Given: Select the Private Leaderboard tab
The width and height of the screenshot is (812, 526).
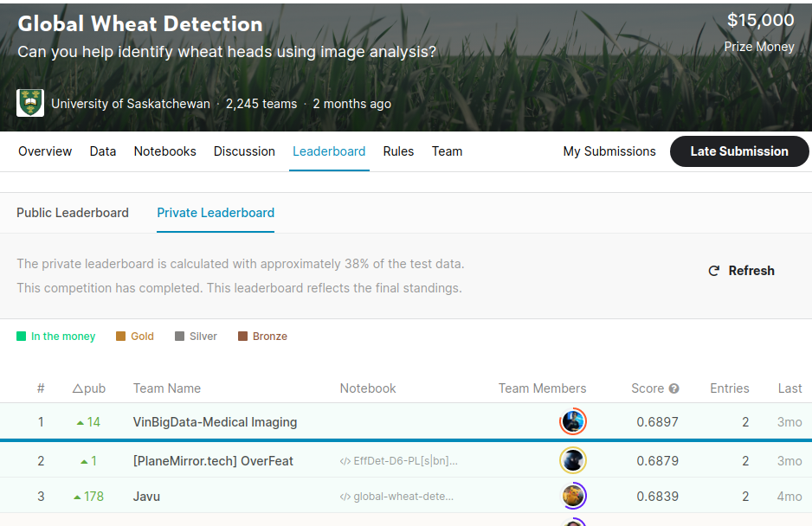Looking at the screenshot, I should click(x=216, y=213).
